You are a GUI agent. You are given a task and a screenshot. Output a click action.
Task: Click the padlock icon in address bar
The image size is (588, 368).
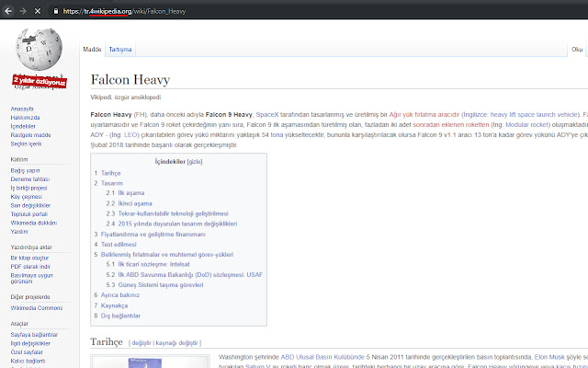pos(56,11)
